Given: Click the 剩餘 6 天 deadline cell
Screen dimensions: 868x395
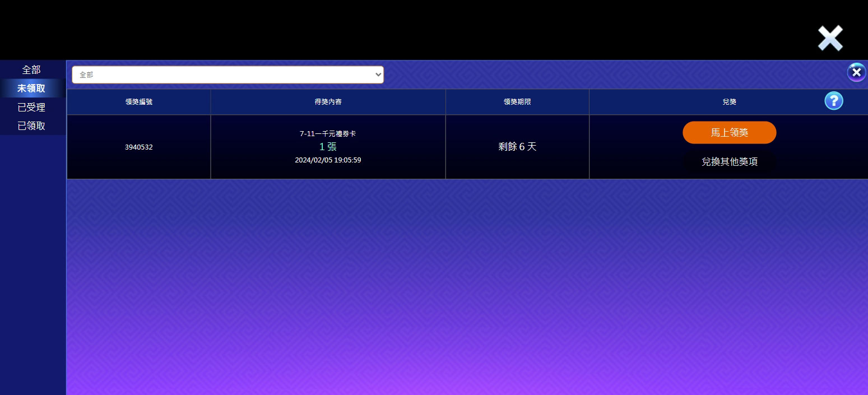Looking at the screenshot, I should 517,147.
